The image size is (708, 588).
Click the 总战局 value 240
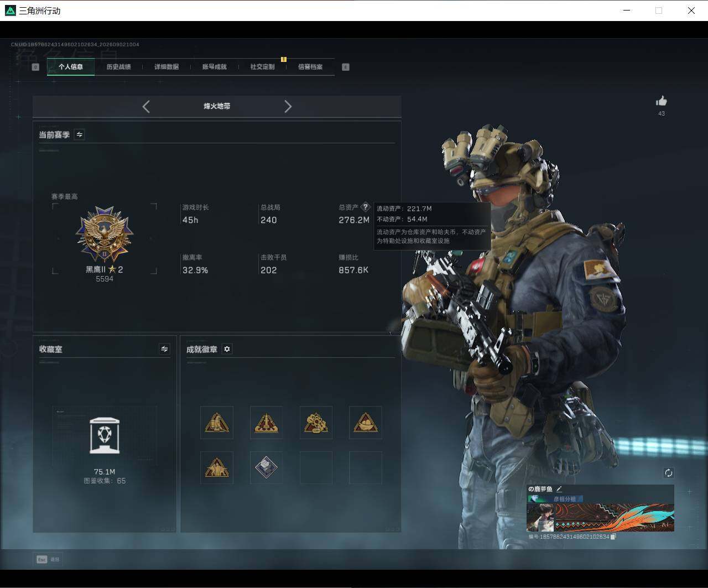point(269,220)
